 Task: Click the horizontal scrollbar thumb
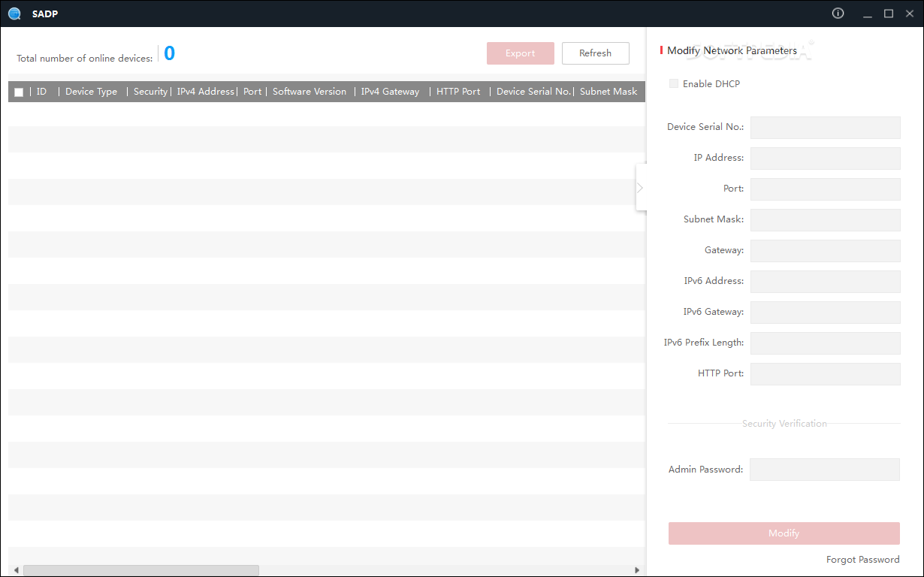pos(140,570)
